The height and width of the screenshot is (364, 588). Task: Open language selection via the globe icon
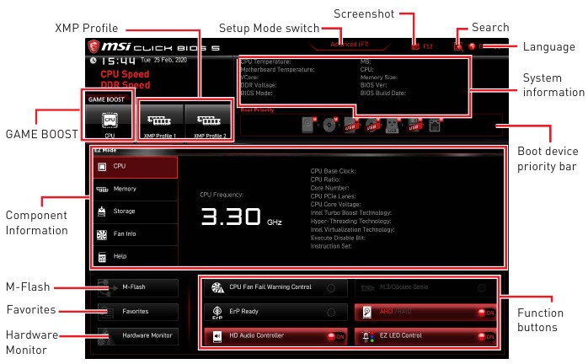[x=472, y=46]
